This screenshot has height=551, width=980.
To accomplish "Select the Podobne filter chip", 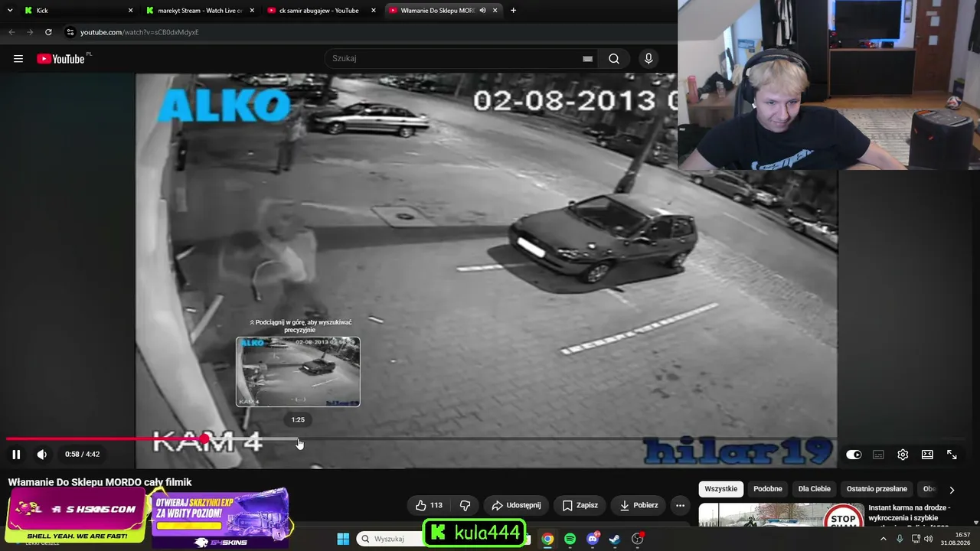I will (768, 489).
